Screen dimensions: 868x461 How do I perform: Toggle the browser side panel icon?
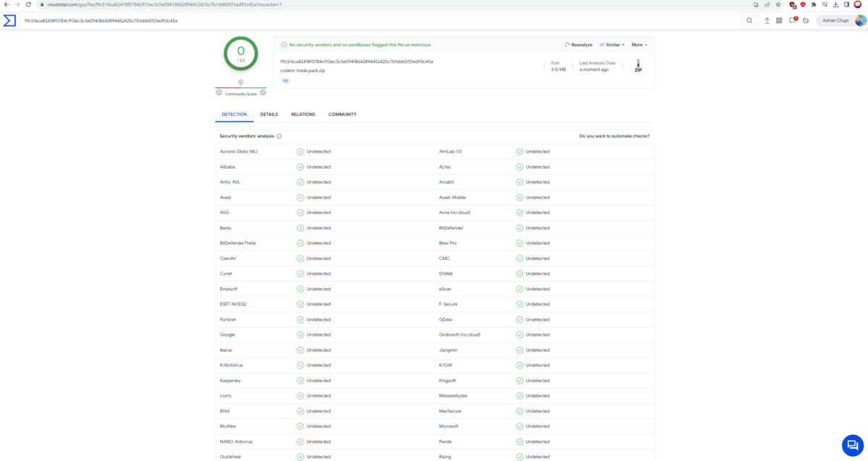click(x=846, y=4)
